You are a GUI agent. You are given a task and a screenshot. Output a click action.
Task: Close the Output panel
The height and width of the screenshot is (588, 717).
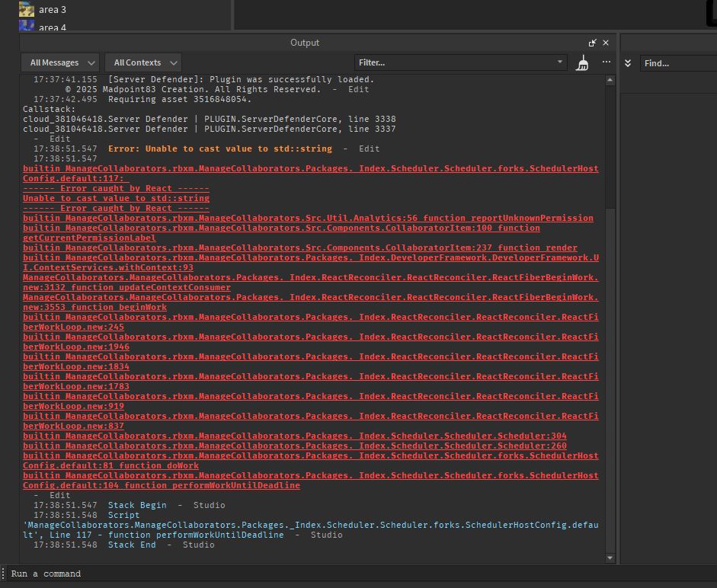coord(606,43)
